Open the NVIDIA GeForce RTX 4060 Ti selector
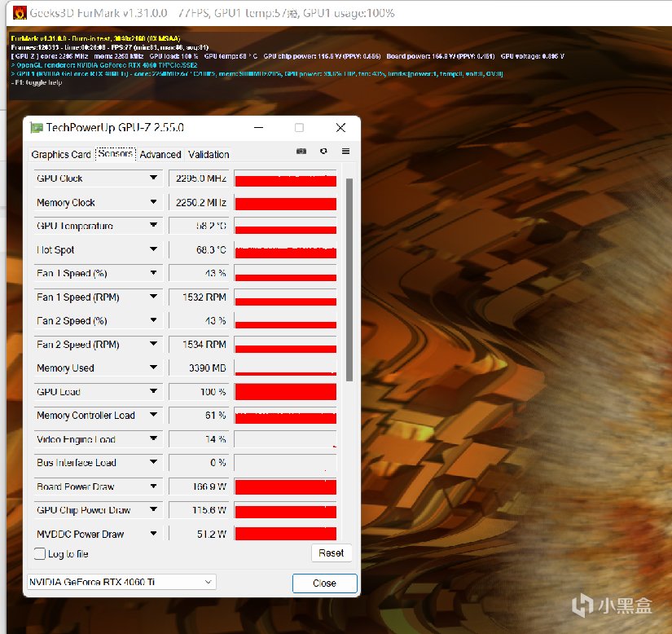The width and height of the screenshot is (672, 634). tap(121, 582)
